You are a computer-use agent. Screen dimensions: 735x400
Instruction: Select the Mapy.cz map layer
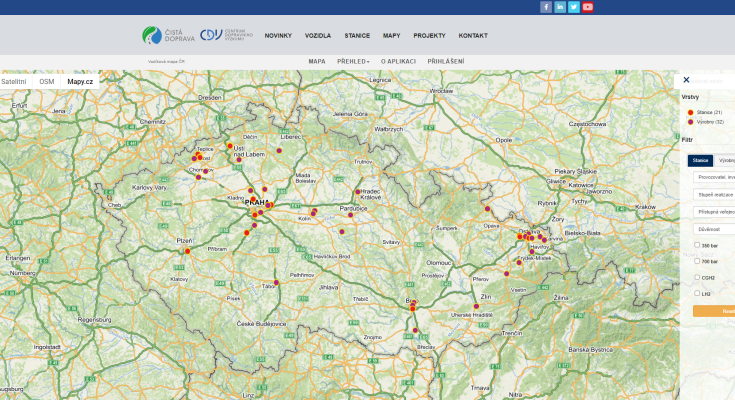coord(80,82)
